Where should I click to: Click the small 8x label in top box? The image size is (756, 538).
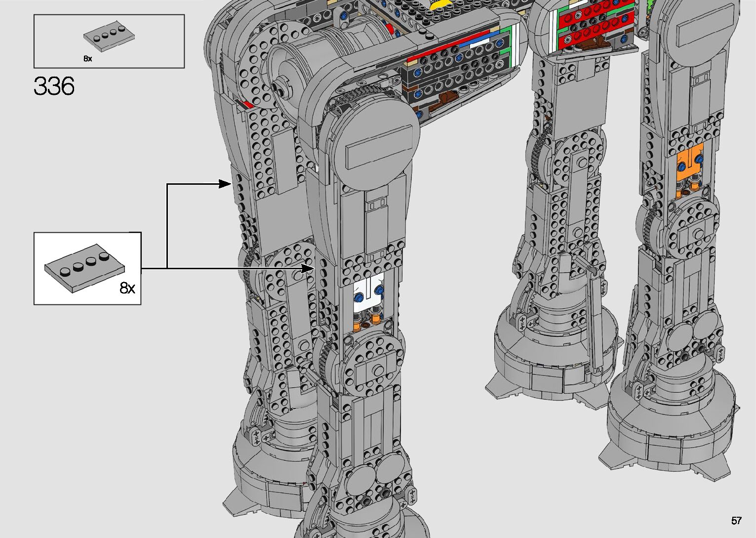coord(88,59)
